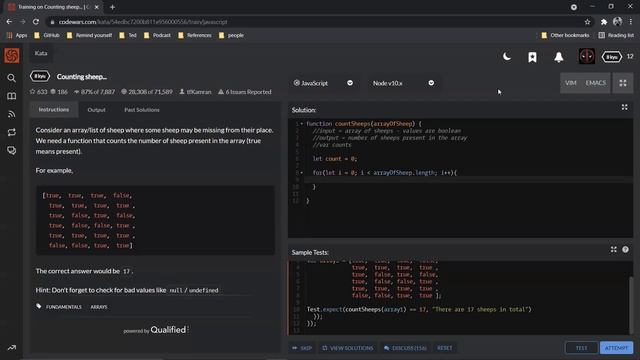Fold the for loop at line 8 arrow
The height and width of the screenshot is (360, 640).
click(x=302, y=173)
